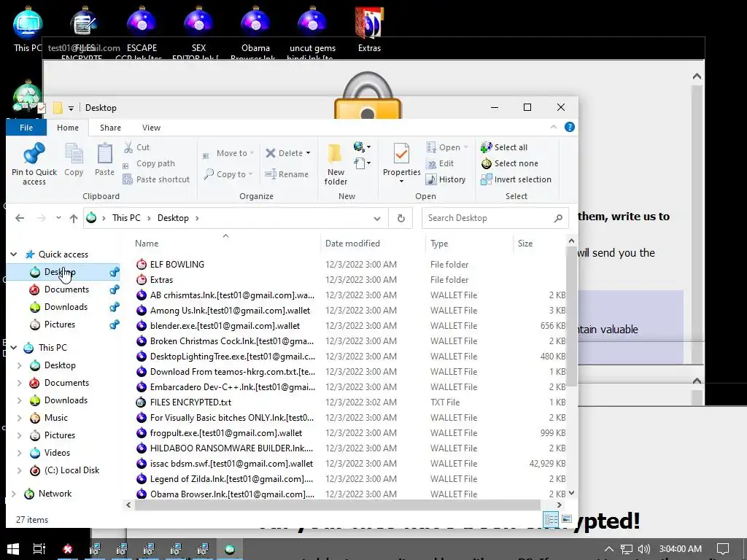Refresh the Desktop folder view
Screen dimensions: 747x560
click(x=401, y=218)
